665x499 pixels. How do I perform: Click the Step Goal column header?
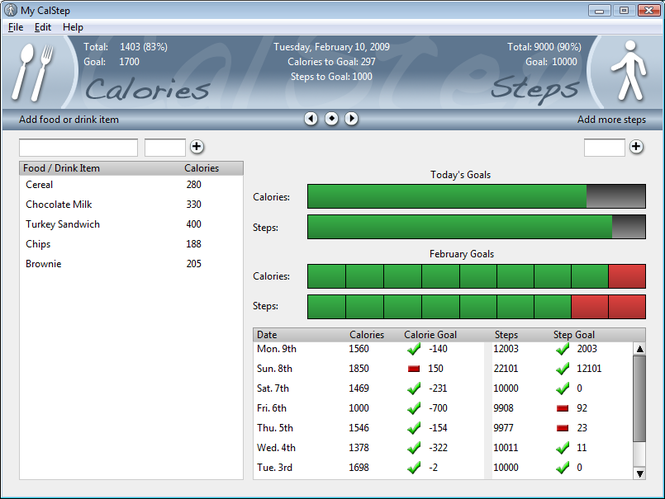pos(573,335)
